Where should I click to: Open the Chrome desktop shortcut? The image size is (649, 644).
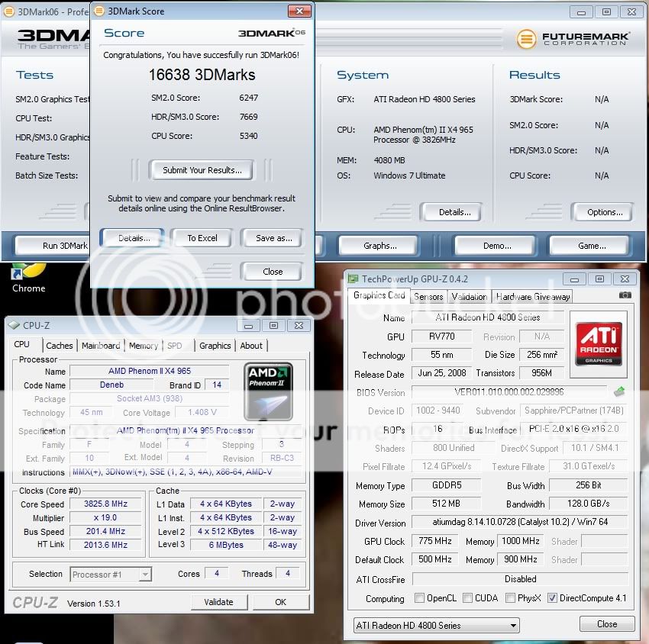(x=28, y=278)
